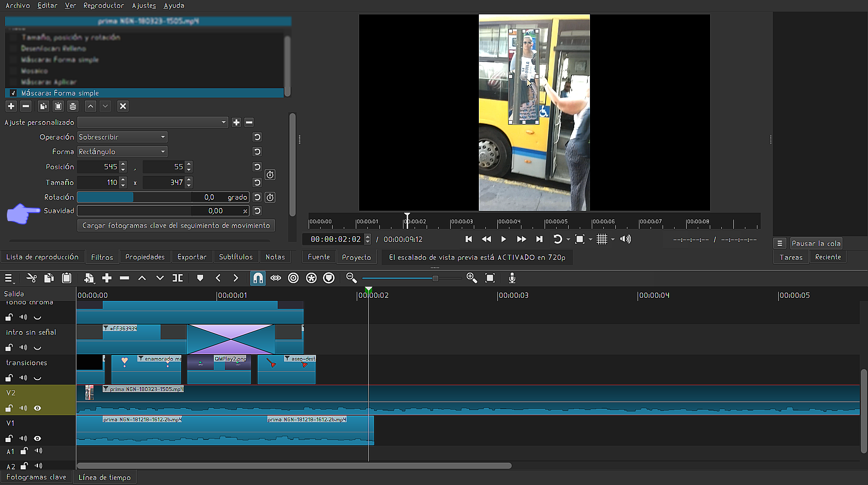Click the split at playhead icon
Image resolution: width=868 pixels, height=485 pixels.
point(178,278)
